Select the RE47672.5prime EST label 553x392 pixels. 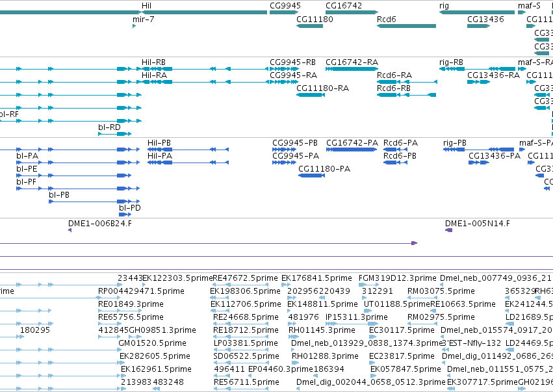coord(245,278)
